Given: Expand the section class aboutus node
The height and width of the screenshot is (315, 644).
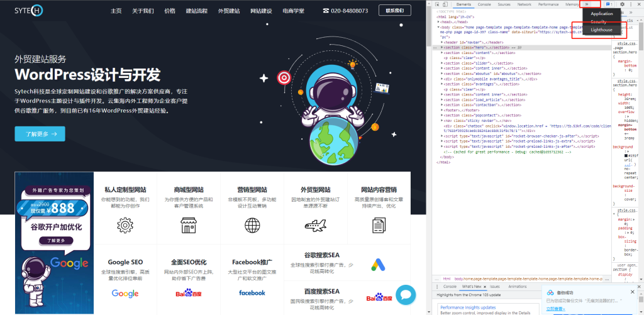Looking at the screenshot, I should (x=442, y=74).
